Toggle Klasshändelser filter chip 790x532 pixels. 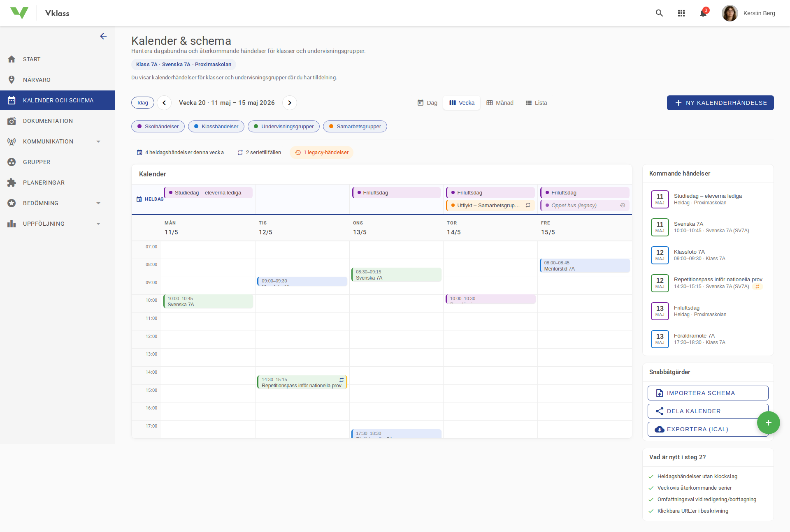216,127
